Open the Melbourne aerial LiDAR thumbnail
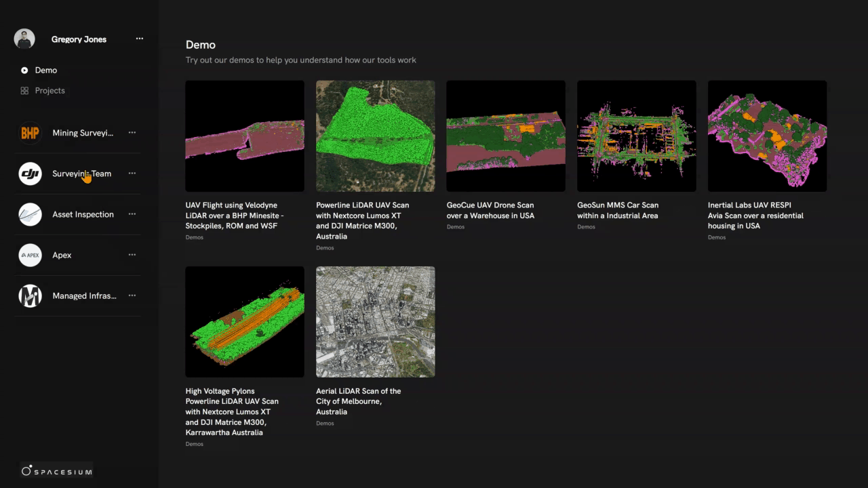 [375, 322]
